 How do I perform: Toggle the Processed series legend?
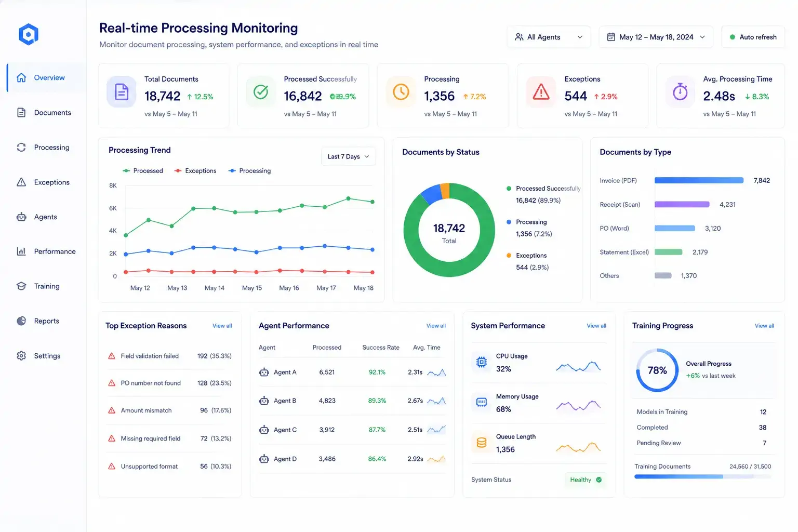click(x=143, y=170)
